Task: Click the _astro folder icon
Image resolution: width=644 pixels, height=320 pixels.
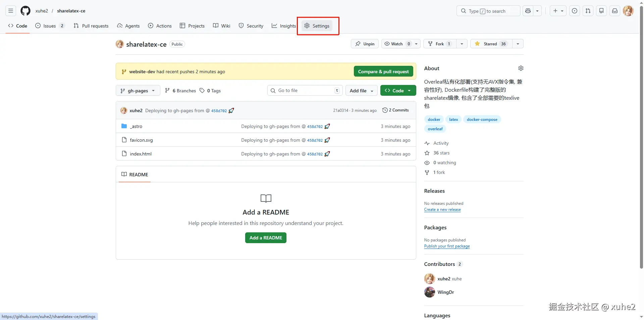Action: pos(124,126)
